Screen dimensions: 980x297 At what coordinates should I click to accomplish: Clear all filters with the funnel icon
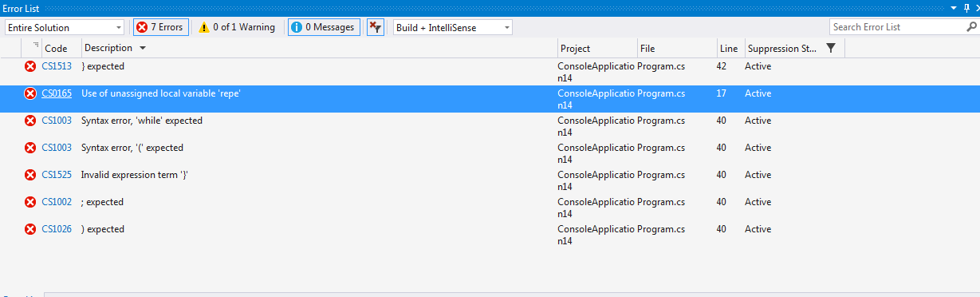coord(376,27)
